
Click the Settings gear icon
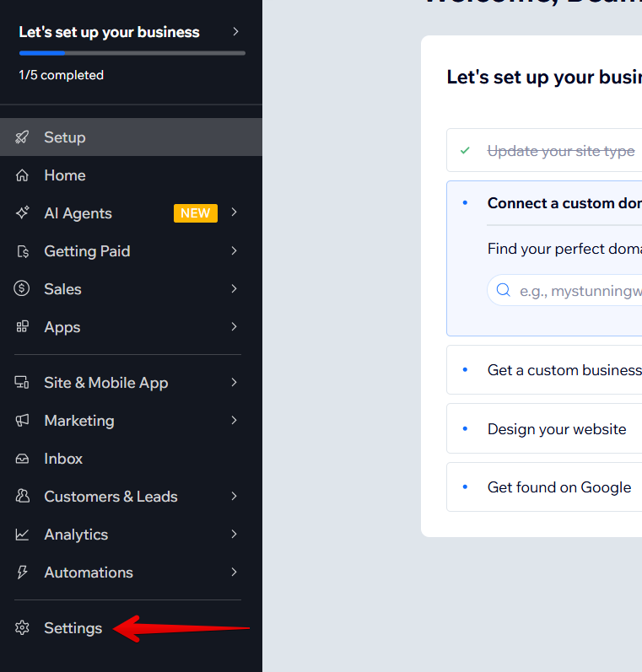(23, 628)
